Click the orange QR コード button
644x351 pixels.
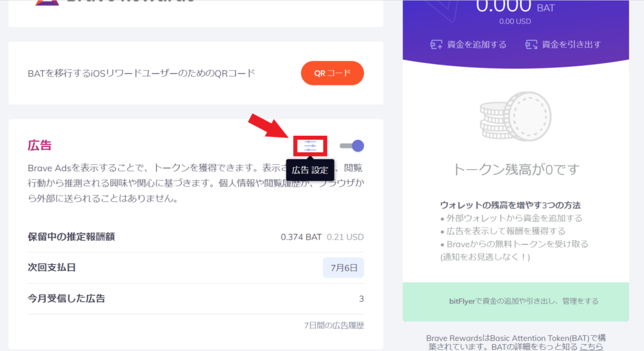tap(332, 73)
